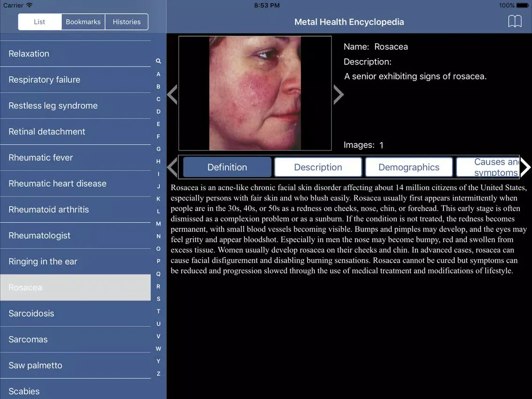532x399 pixels.
Task: Jump to index letter V
Action: click(x=158, y=336)
